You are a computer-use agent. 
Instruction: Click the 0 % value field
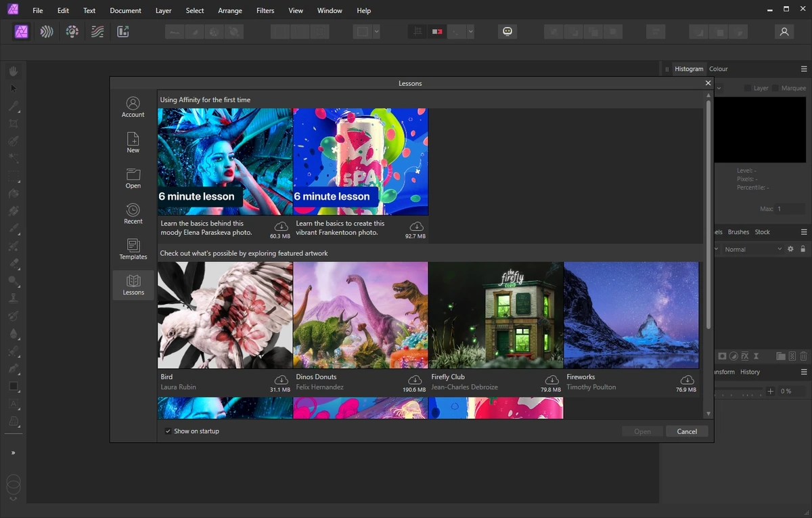[792, 391]
